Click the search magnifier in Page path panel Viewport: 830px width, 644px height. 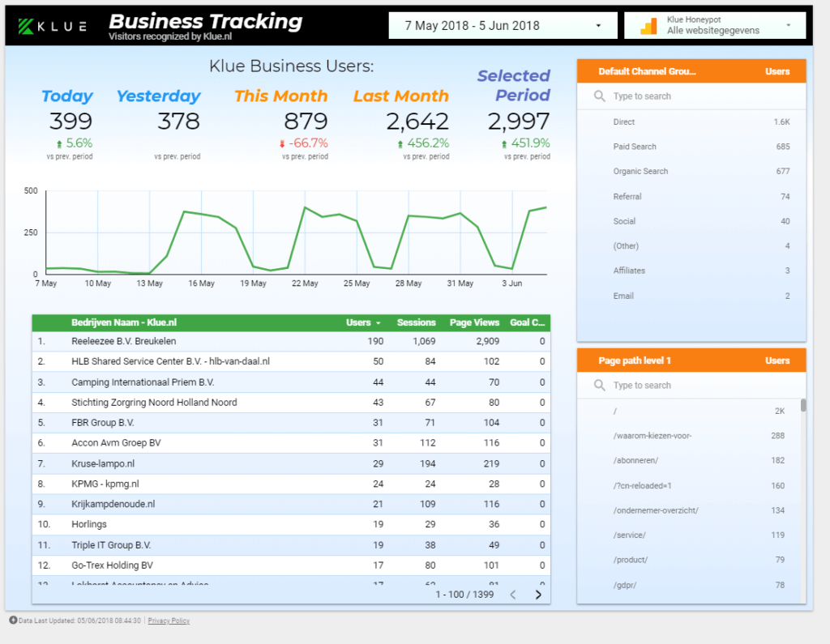click(x=599, y=385)
